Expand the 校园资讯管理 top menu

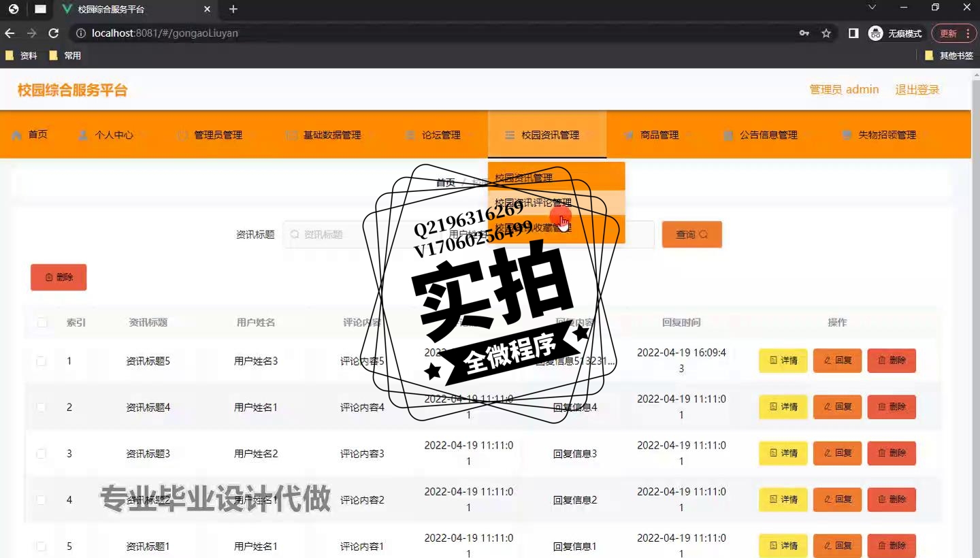(547, 135)
